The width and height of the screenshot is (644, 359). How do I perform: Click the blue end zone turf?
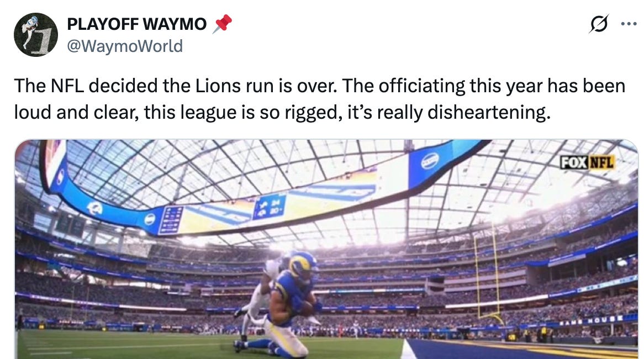click(x=521, y=349)
